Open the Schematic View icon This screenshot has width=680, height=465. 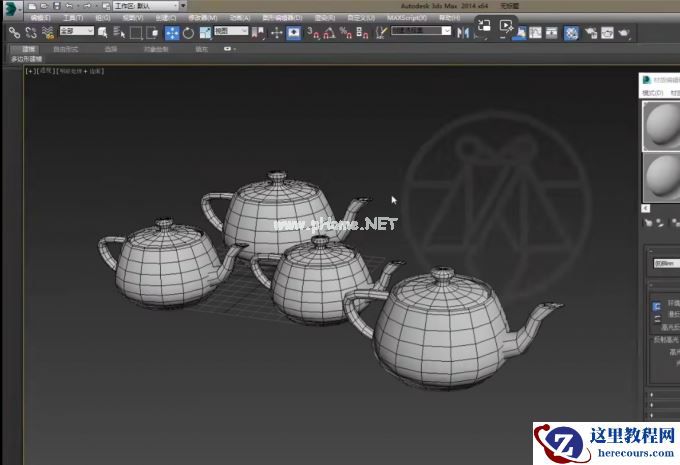pyautogui.click(x=552, y=33)
